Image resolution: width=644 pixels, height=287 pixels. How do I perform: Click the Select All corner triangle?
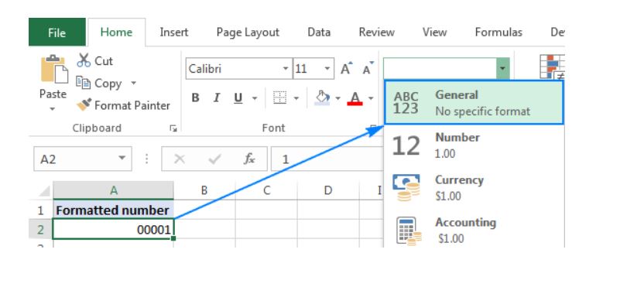tap(44, 191)
